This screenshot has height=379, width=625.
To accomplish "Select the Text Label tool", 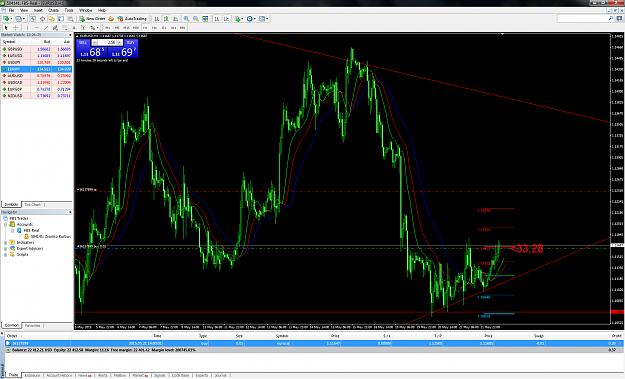I will tap(83, 28).
